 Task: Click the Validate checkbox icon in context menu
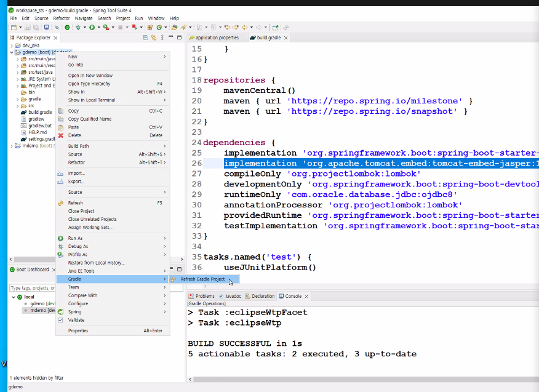[60, 320]
